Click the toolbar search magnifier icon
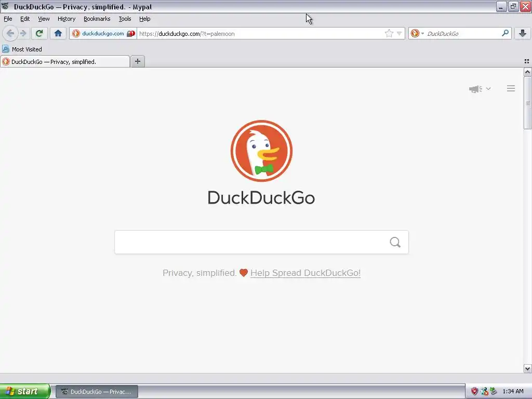This screenshot has height=399, width=532. (505, 33)
